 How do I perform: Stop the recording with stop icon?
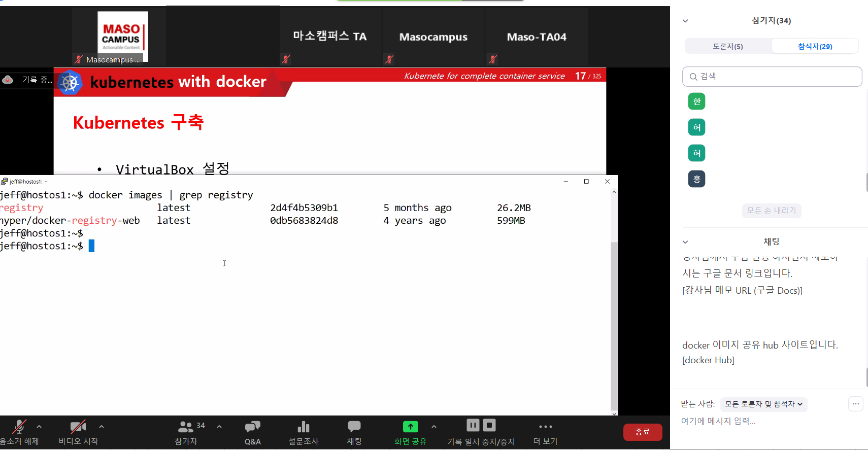tap(489, 425)
